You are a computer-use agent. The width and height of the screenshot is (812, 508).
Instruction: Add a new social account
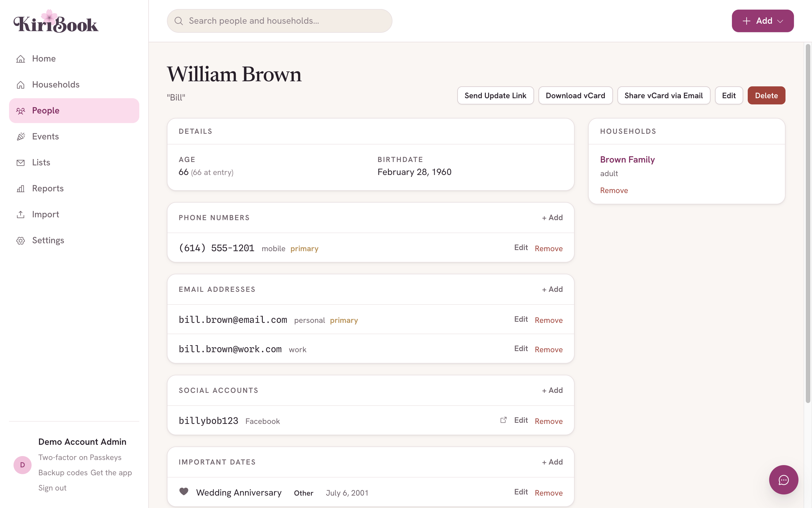coord(552,390)
